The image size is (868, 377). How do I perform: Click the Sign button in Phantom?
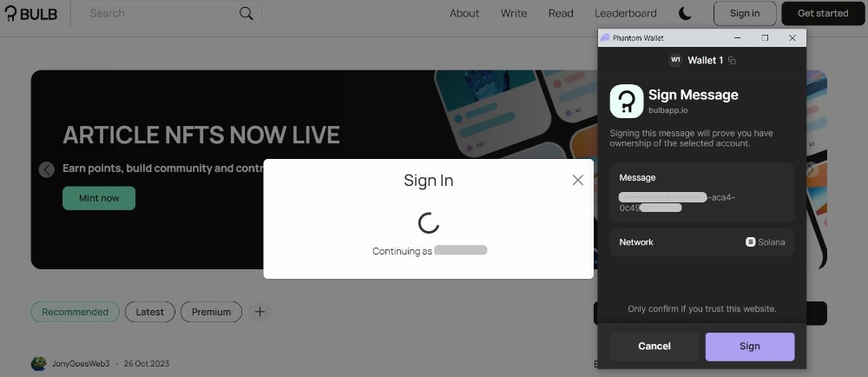[x=750, y=347]
